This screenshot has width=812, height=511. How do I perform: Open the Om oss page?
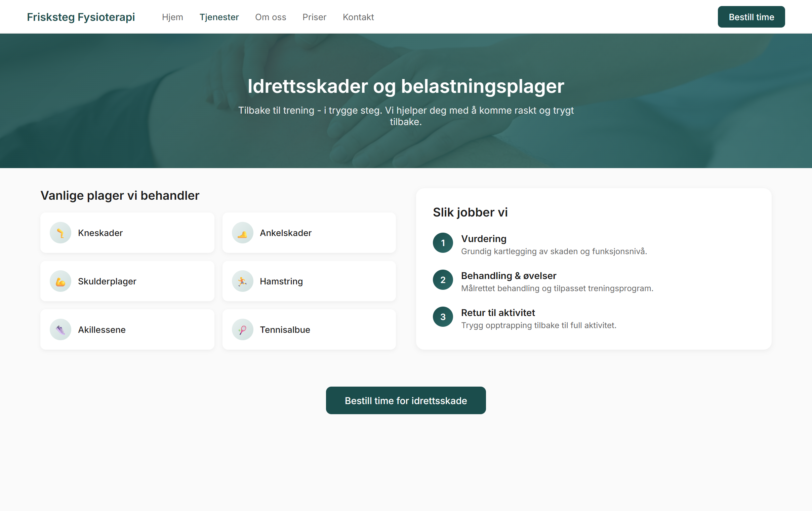click(x=271, y=17)
